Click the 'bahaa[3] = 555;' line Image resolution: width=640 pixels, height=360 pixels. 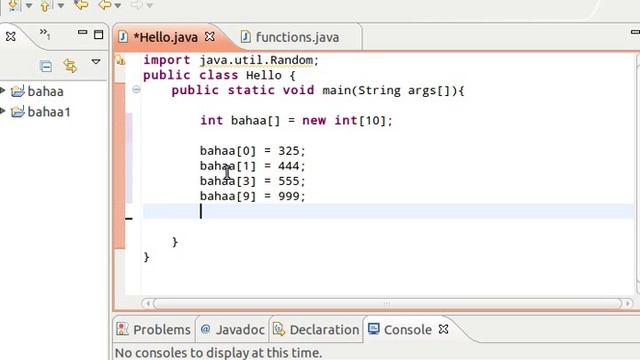point(252,181)
